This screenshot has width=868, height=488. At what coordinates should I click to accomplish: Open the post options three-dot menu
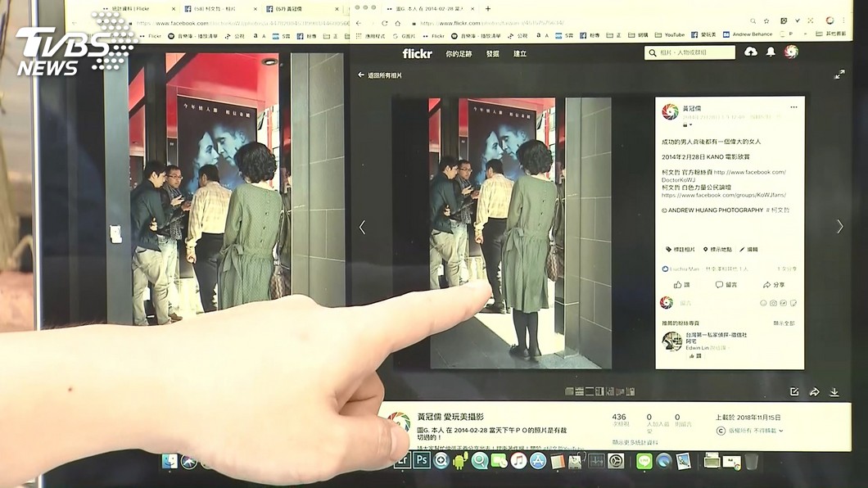click(x=793, y=107)
